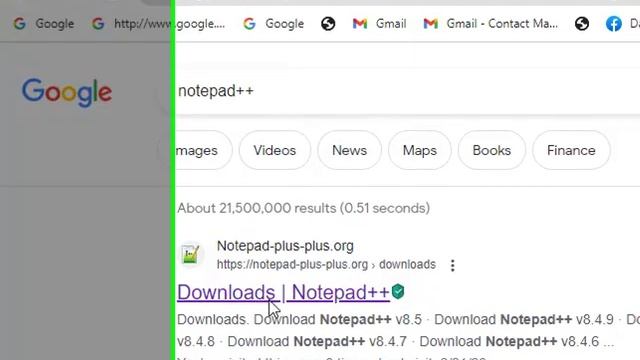Image resolution: width=640 pixels, height=360 pixels.
Task: Open the third Google bookmark beside globe icon
Action: (273, 24)
